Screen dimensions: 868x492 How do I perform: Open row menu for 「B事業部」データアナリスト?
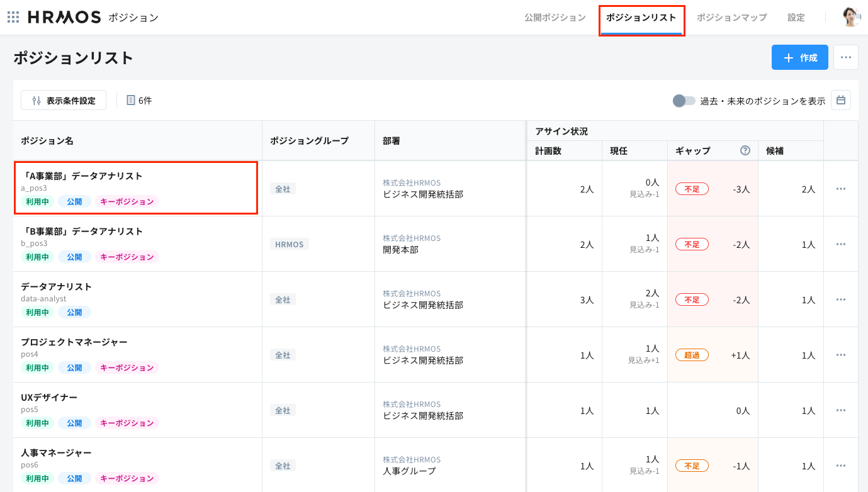click(840, 244)
